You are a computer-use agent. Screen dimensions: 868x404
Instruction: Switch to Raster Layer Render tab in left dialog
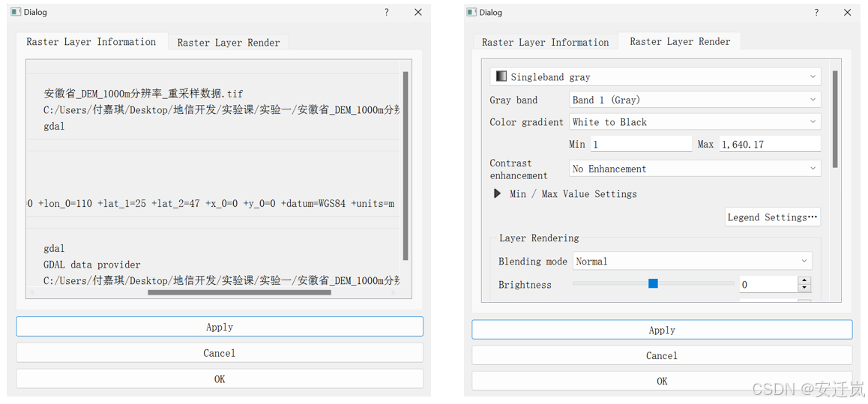[x=229, y=43]
